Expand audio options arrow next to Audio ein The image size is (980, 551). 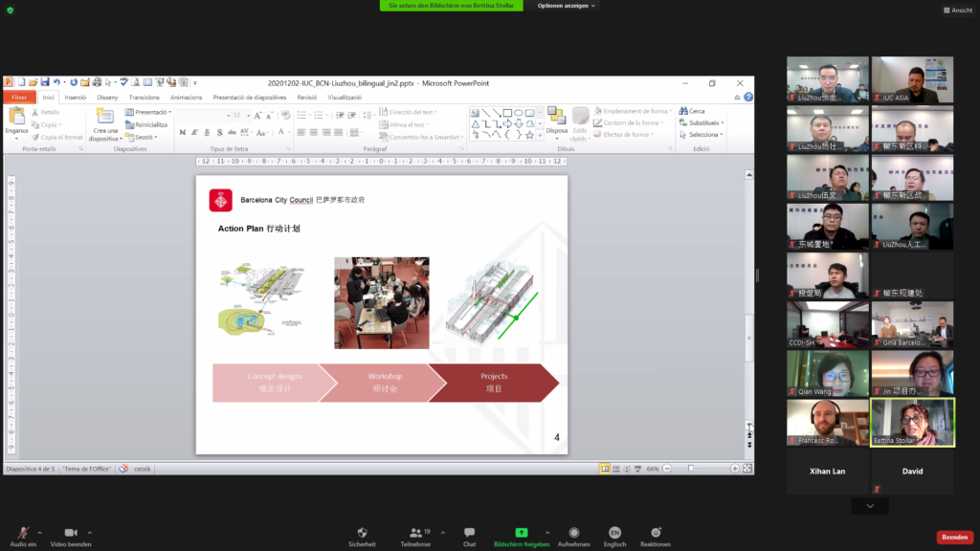tap(41, 532)
